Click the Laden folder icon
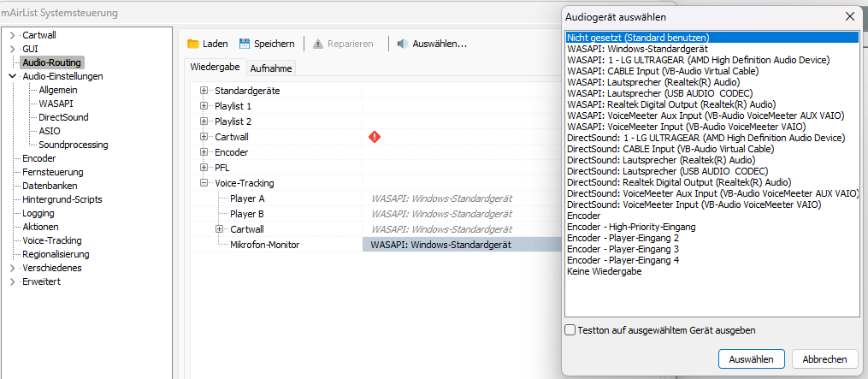This screenshot has height=379, width=868. (x=193, y=44)
